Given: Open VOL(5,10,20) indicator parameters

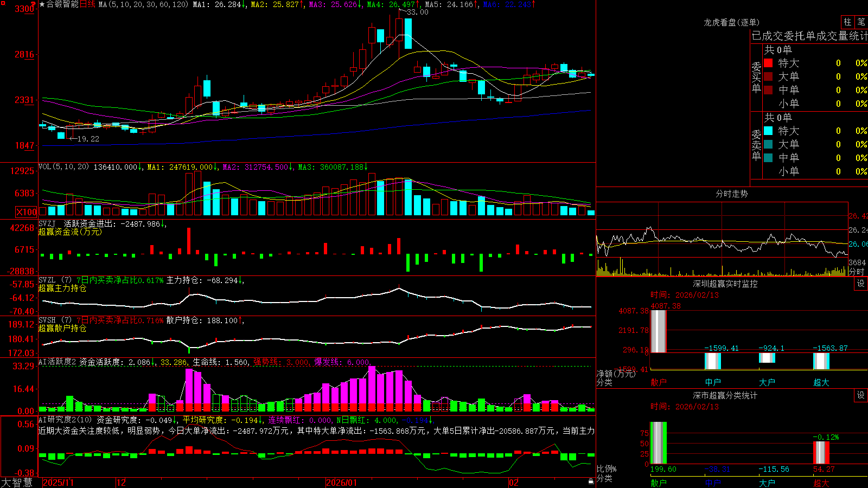Looking at the screenshot, I should [64, 167].
